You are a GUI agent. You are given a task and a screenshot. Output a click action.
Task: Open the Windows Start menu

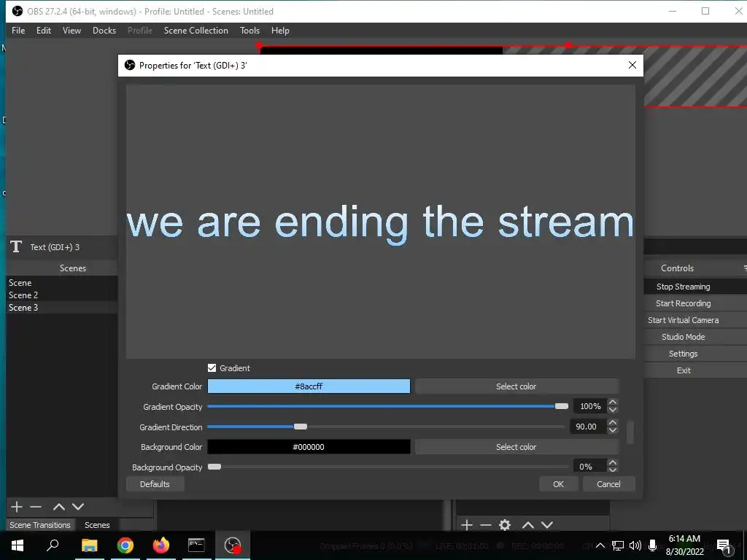point(18,545)
